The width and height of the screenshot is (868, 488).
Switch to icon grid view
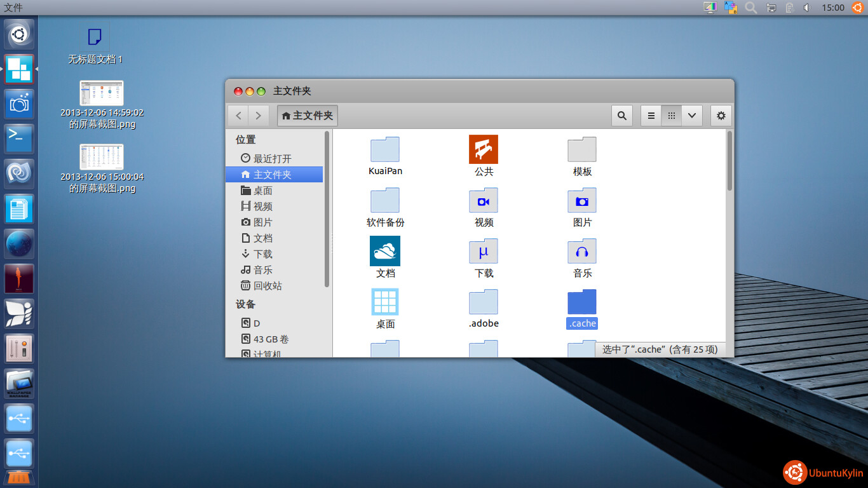tap(671, 116)
